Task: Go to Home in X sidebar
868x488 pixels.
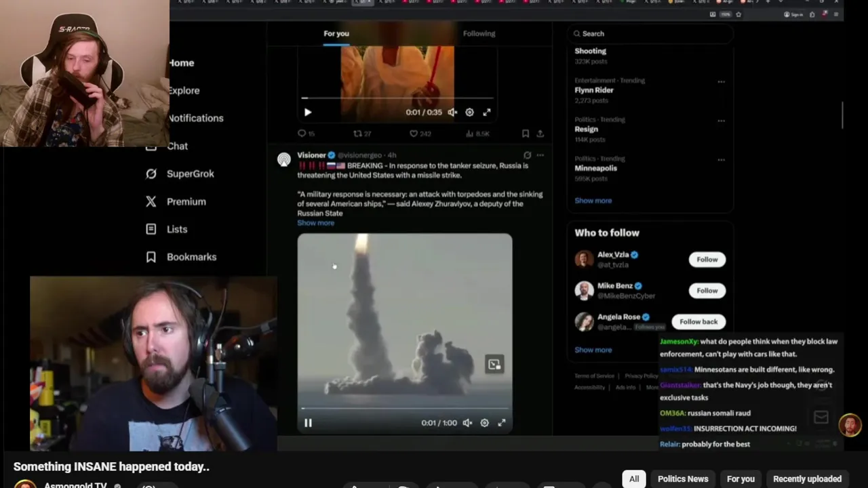Action: (181, 62)
